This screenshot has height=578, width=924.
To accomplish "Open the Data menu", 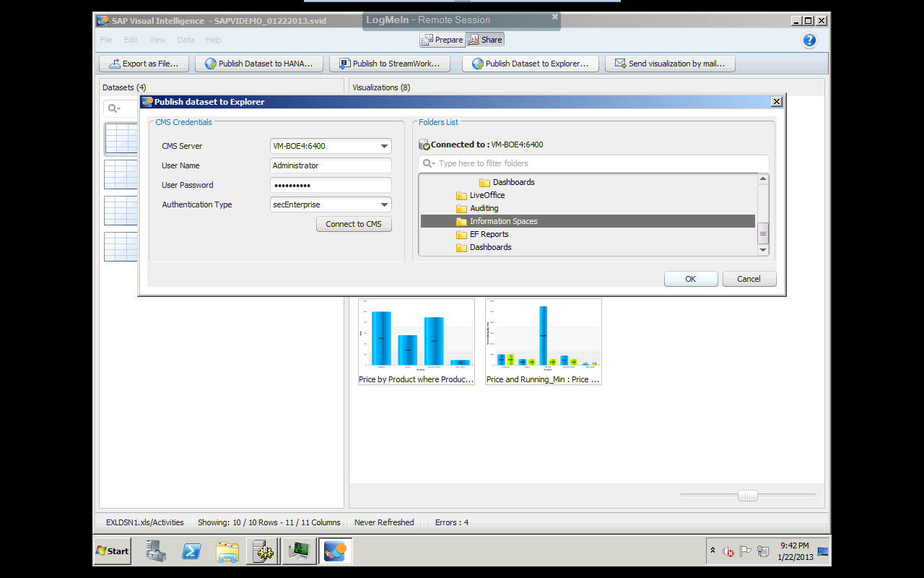I will click(186, 40).
